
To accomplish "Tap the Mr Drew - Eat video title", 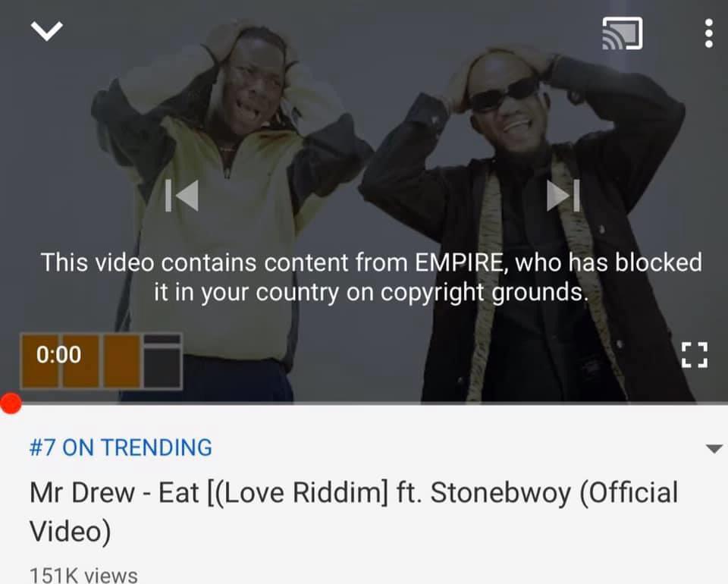I will [353, 512].
